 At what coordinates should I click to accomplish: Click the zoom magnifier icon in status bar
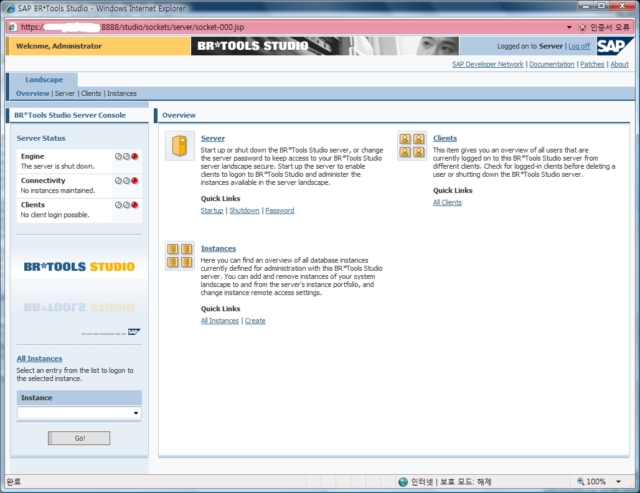coord(580,482)
